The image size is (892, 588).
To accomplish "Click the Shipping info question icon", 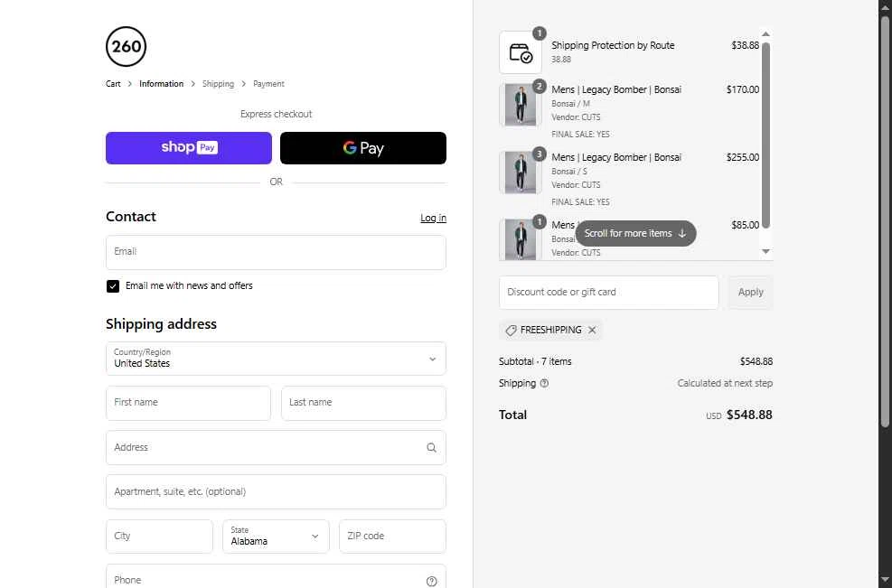I will [544, 383].
